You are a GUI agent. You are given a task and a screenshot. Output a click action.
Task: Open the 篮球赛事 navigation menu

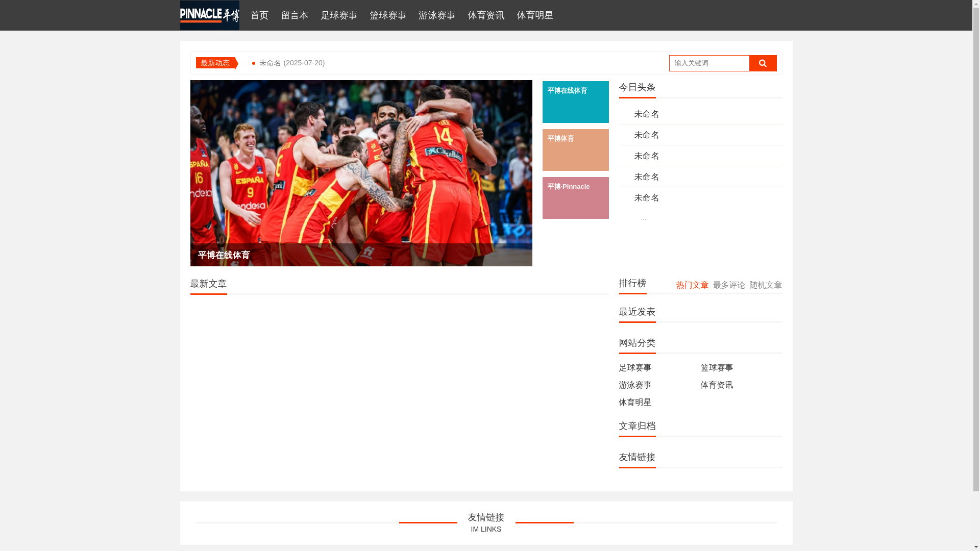pyautogui.click(x=388, y=15)
